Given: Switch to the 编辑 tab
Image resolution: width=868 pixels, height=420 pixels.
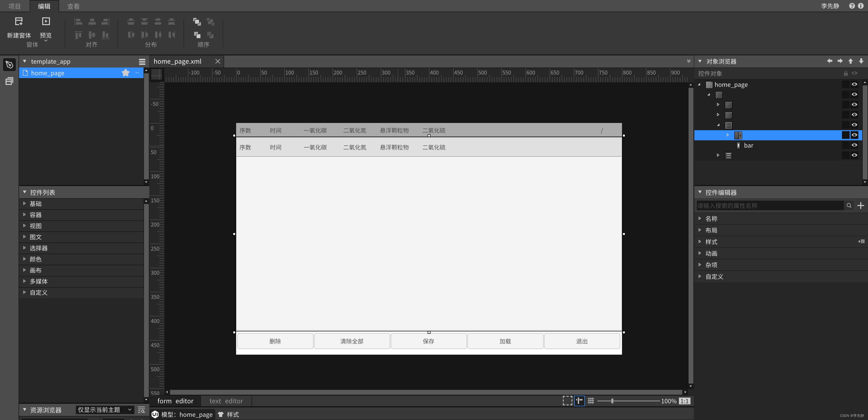Looking at the screenshot, I should tap(44, 6).
